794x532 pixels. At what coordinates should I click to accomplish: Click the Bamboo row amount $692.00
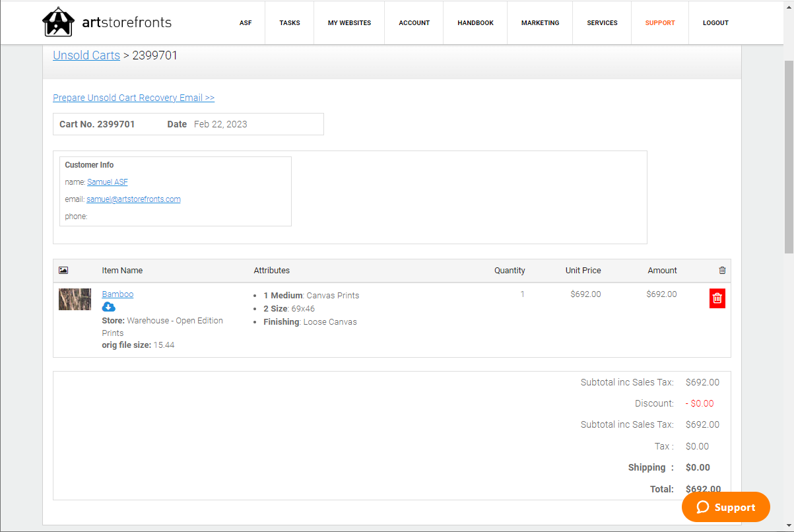pyautogui.click(x=662, y=294)
